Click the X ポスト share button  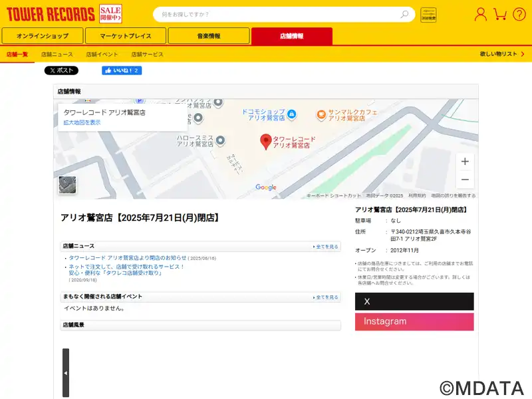pos(61,70)
